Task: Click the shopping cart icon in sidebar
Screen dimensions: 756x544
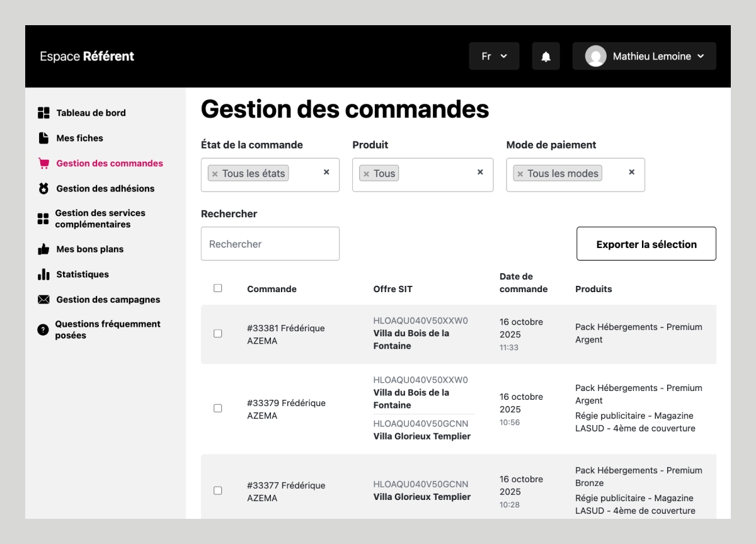Action: (43, 163)
